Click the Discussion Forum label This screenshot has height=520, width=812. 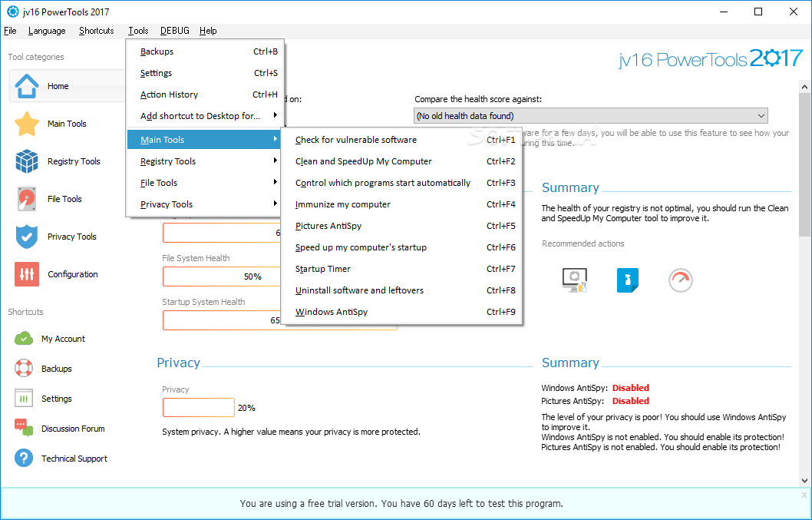tap(73, 429)
